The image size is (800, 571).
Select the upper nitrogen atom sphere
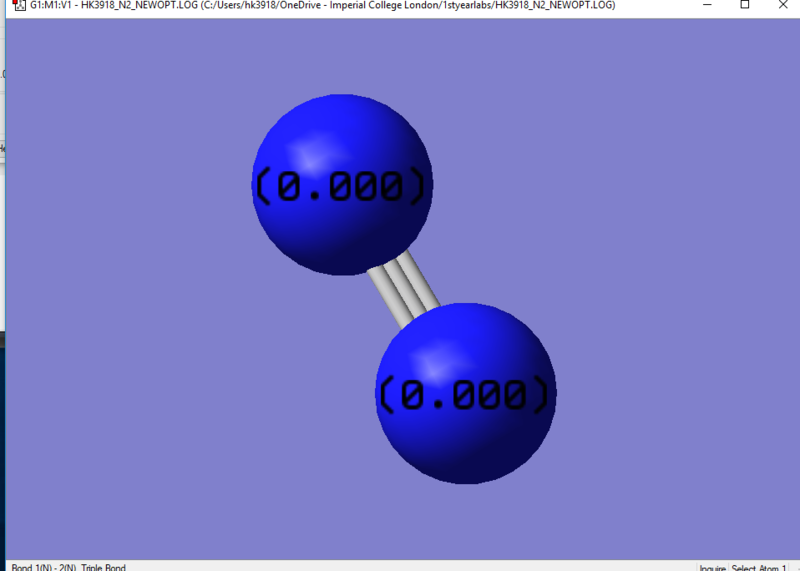(342, 185)
